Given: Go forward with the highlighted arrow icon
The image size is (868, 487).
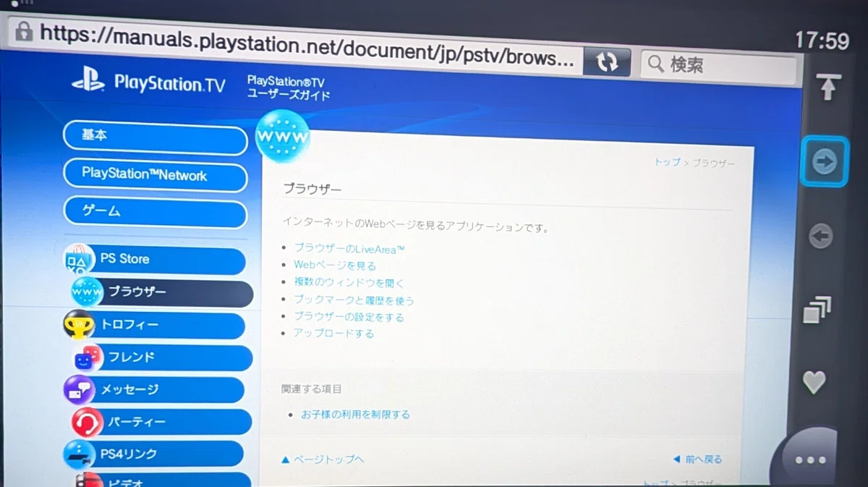Looking at the screenshot, I should (824, 161).
